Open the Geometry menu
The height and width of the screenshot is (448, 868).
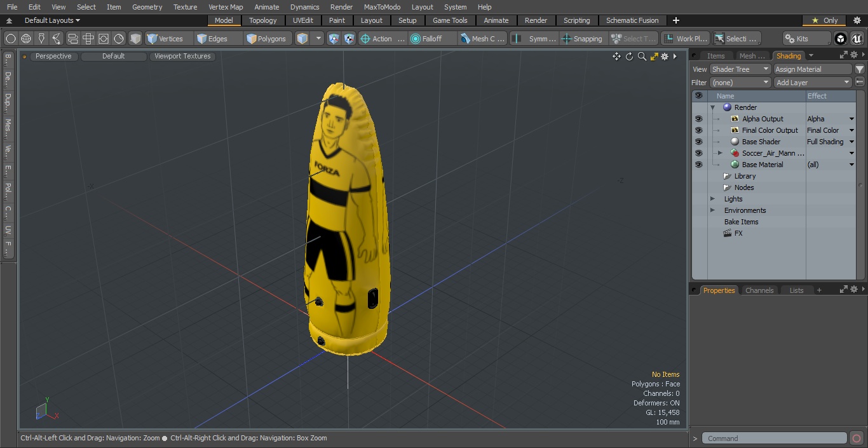(x=147, y=7)
